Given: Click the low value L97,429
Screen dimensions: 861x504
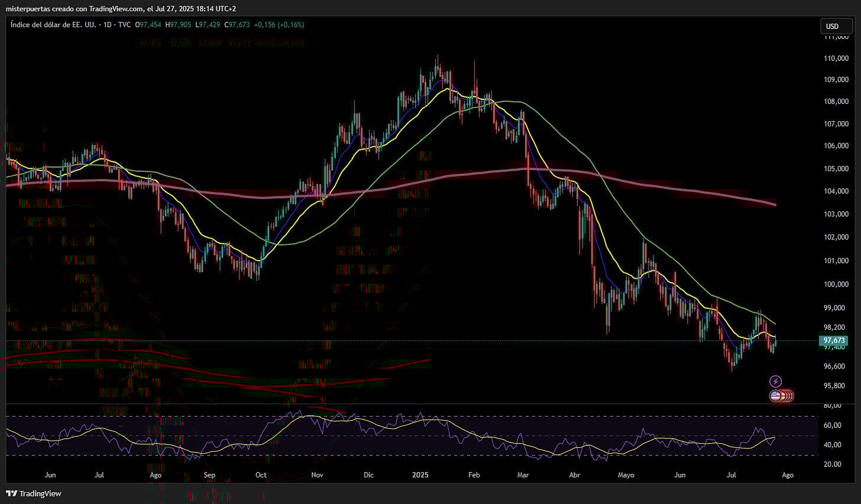Looking at the screenshot, I should click(209, 25).
